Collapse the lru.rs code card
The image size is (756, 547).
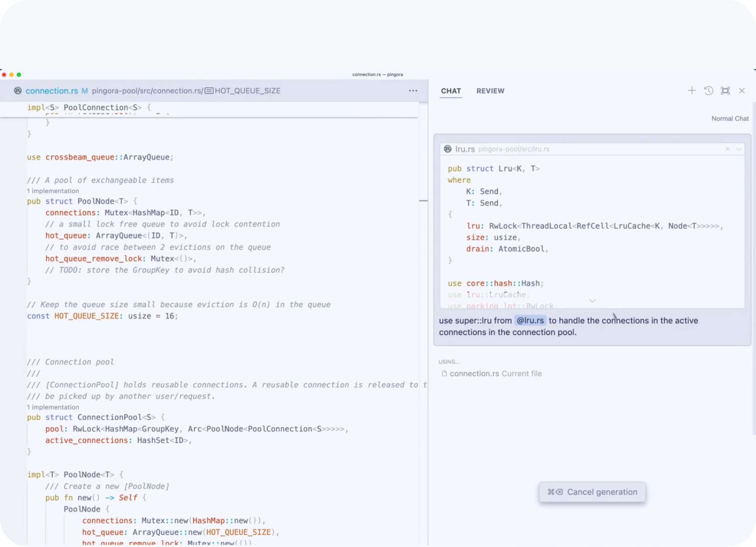(x=738, y=149)
